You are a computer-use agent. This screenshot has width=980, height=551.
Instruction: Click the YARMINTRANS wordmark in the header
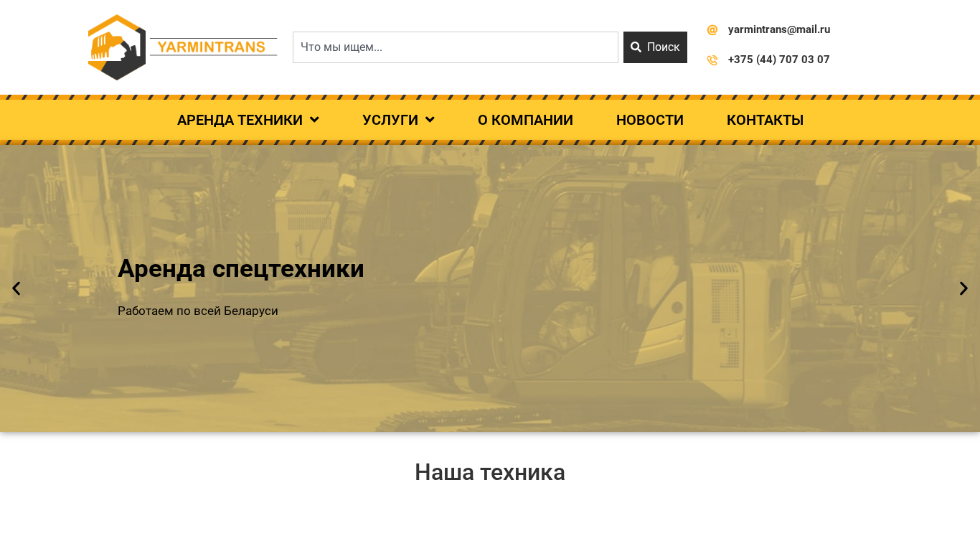click(x=213, y=47)
